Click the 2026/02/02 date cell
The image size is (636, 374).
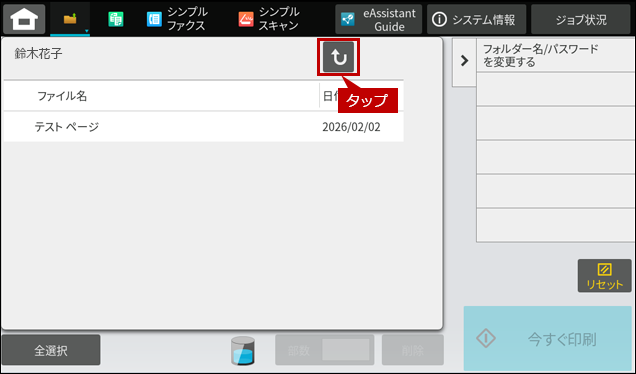351,127
